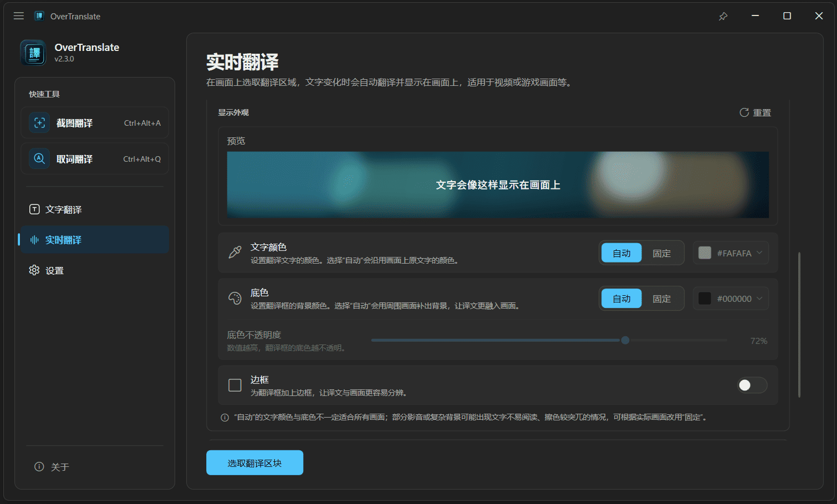
Task: Click the OverTranslate title bar app icon
Action: coord(39,16)
